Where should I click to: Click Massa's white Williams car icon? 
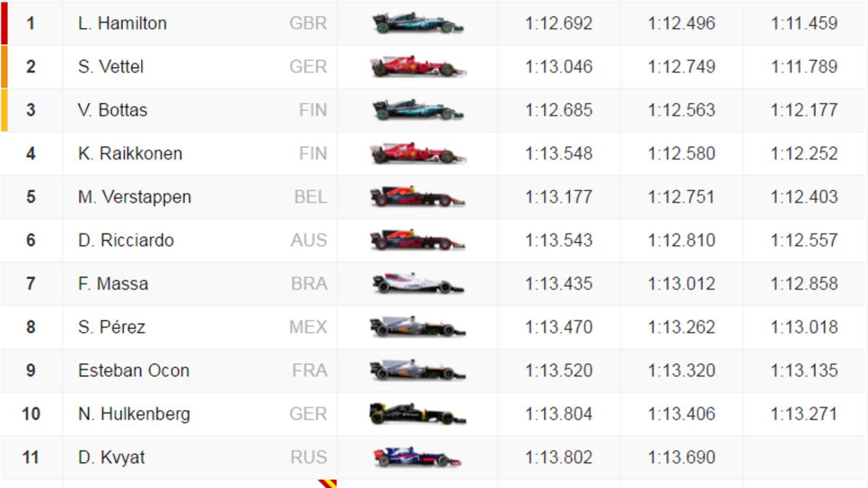click(x=417, y=283)
